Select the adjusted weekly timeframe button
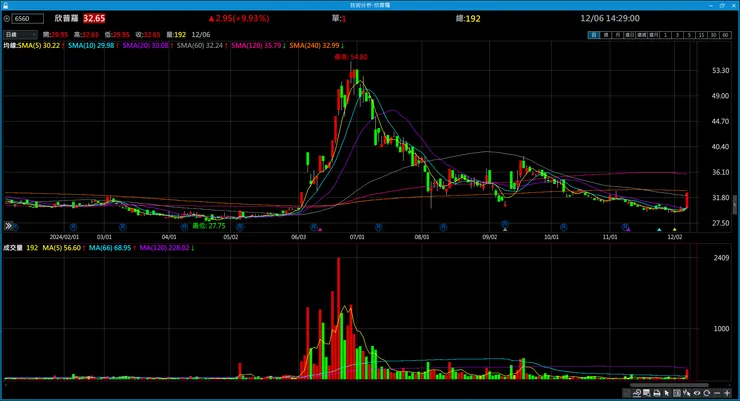740x401 pixels. [x=641, y=35]
